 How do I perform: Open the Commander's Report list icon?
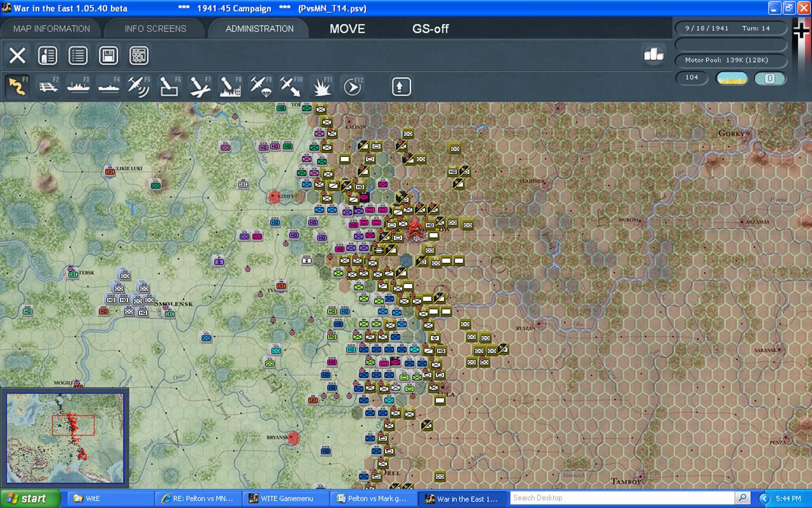coord(78,55)
